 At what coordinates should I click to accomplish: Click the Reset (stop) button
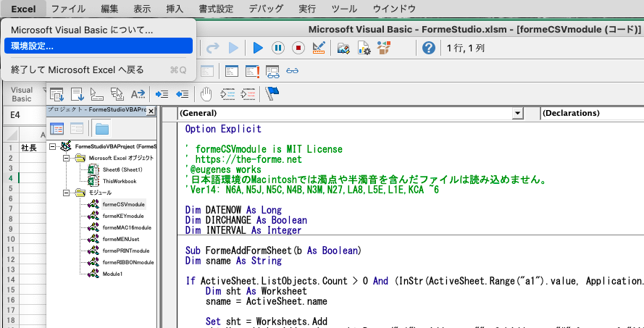click(298, 48)
